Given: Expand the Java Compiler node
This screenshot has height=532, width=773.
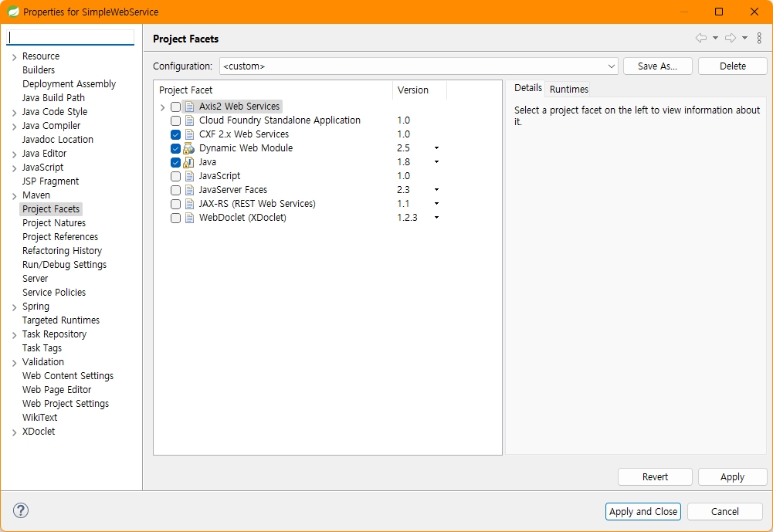Looking at the screenshot, I should click(x=14, y=127).
